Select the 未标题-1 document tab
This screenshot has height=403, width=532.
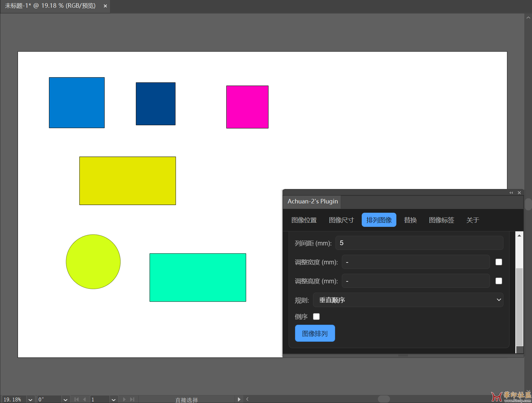[50, 6]
